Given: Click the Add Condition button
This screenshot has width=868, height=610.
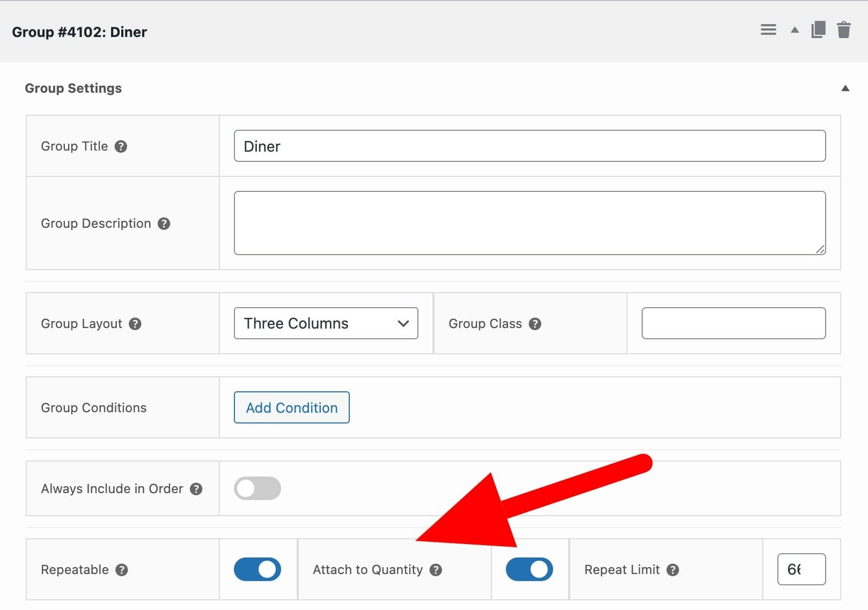Looking at the screenshot, I should 291,407.
